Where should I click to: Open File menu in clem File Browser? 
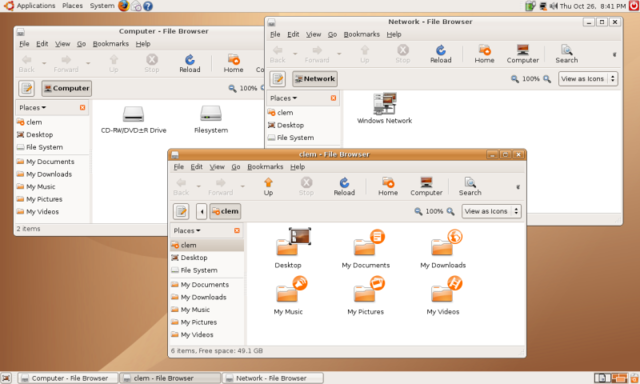pos(178,166)
